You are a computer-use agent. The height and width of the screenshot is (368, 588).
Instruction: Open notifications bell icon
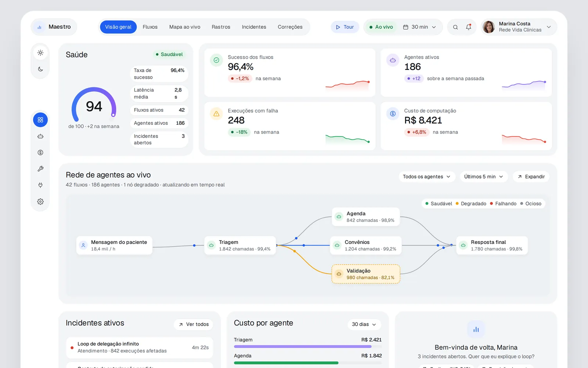[x=469, y=27]
